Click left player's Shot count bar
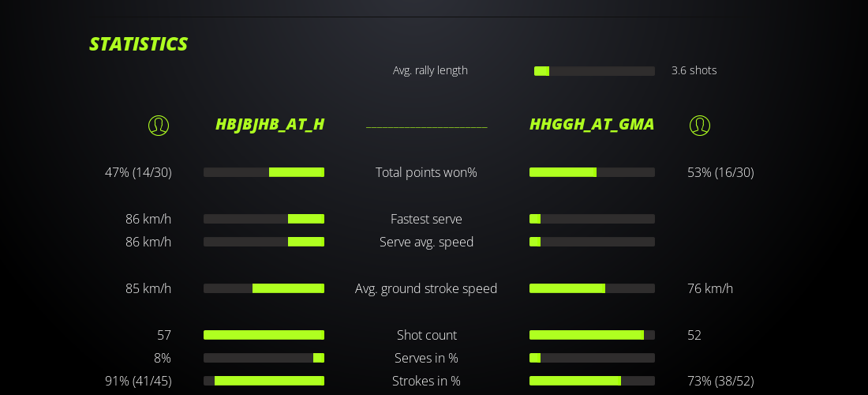This screenshot has height=395, width=868. pyautogui.click(x=264, y=335)
